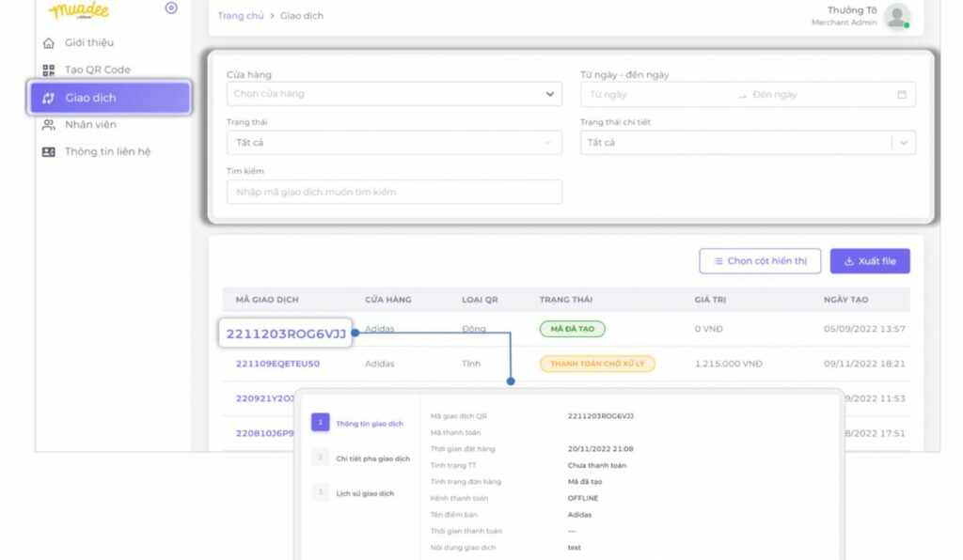Viewport: 963px width, 560px height.
Task: Expand the Trạng thái status dropdown
Action: point(393,143)
